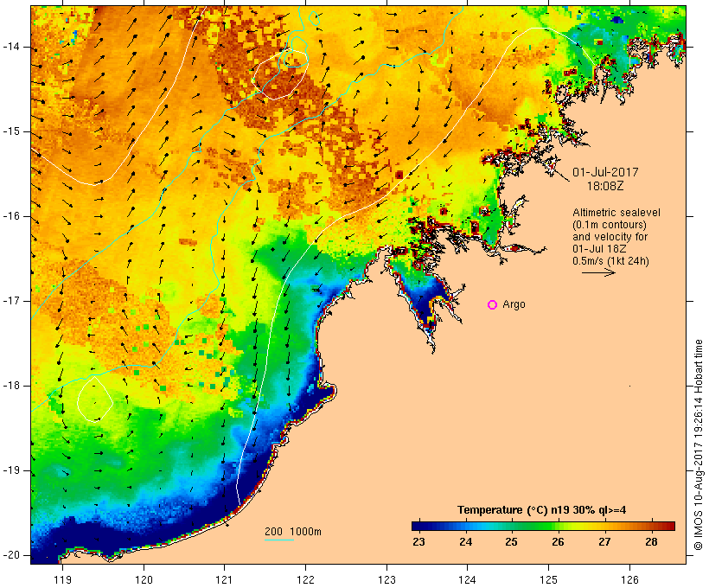Image resolution: width=709 pixels, height=588 pixels.
Task: Click the 'and velocity for' text line
Action: (610, 237)
